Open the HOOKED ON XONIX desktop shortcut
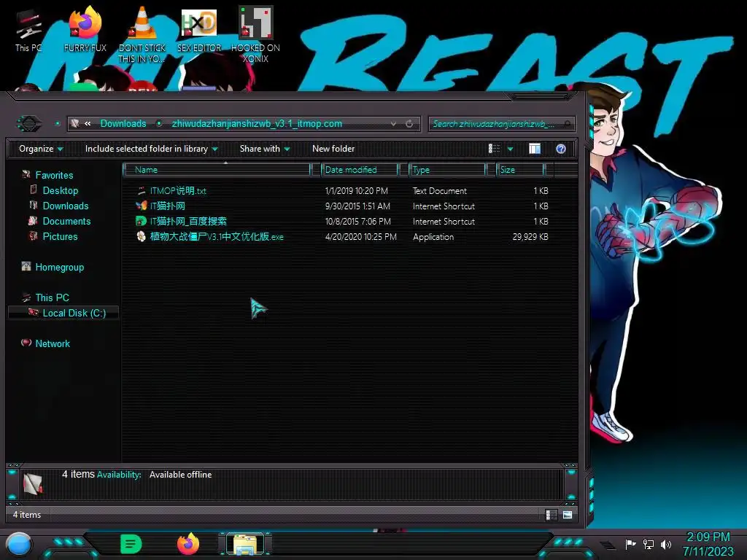747x560 pixels. (x=255, y=34)
